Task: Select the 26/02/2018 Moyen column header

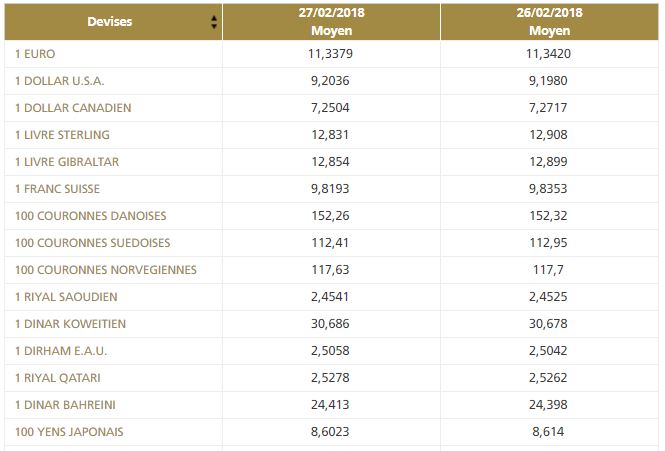Action: [x=551, y=22]
